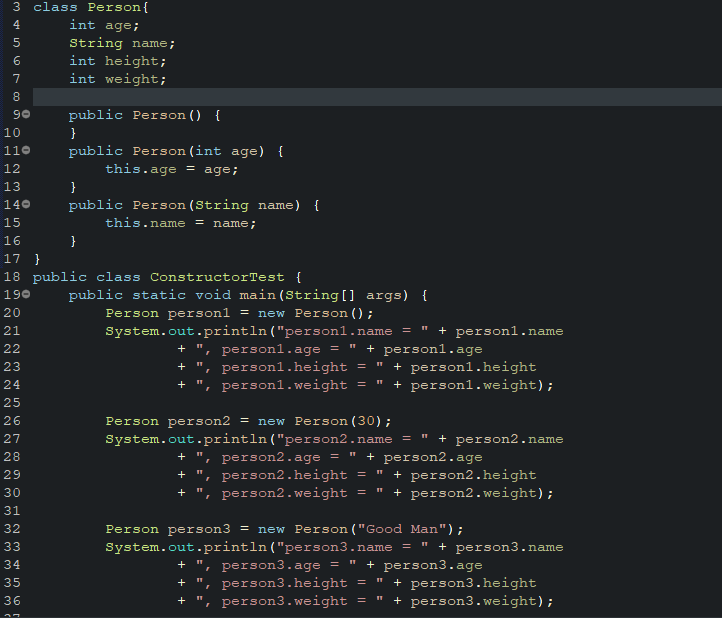Click 'System.out.println' on line 27
Viewport: 722px width, 618px height.
(186, 439)
